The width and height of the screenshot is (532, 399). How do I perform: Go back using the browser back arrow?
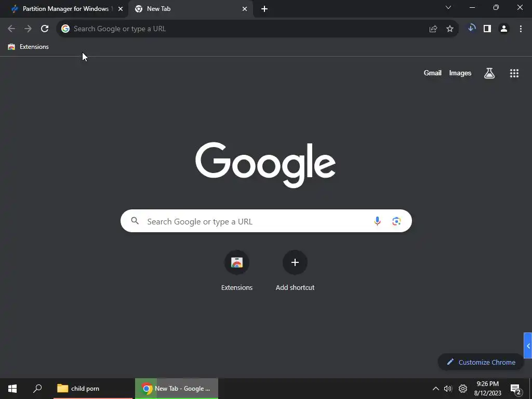11,29
